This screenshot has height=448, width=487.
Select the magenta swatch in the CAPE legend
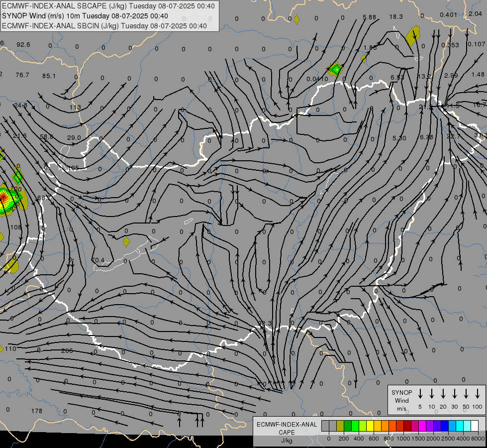422,426
